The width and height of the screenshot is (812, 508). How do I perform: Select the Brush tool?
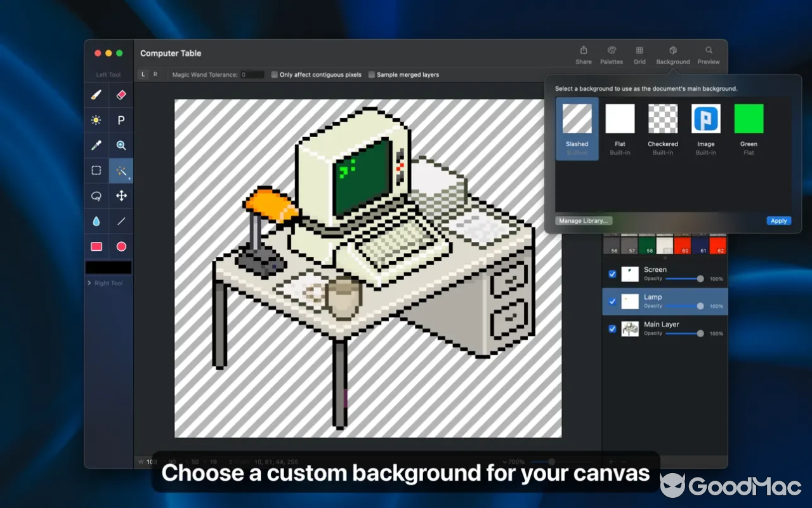[96, 95]
